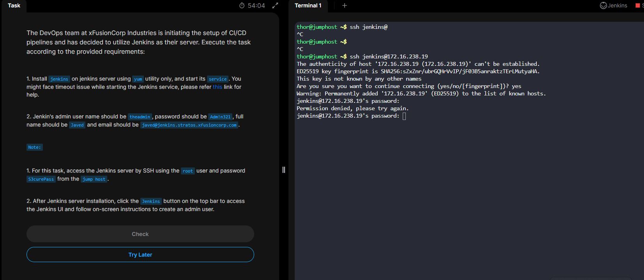Click the 'Jenkins' tag in note 2

point(151,201)
